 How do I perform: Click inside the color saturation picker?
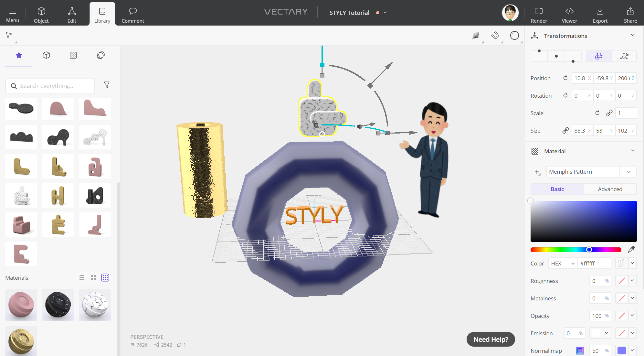click(584, 221)
